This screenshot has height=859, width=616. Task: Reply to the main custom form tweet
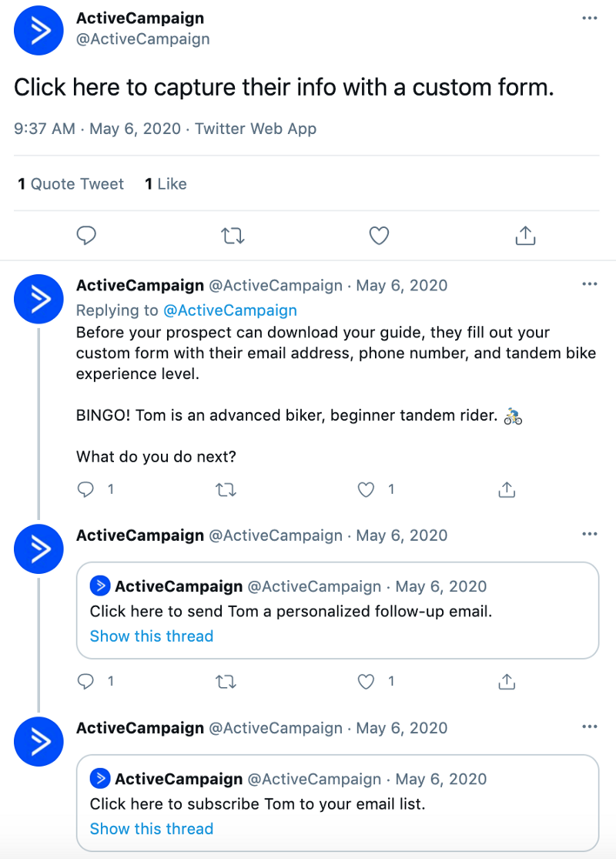87,236
